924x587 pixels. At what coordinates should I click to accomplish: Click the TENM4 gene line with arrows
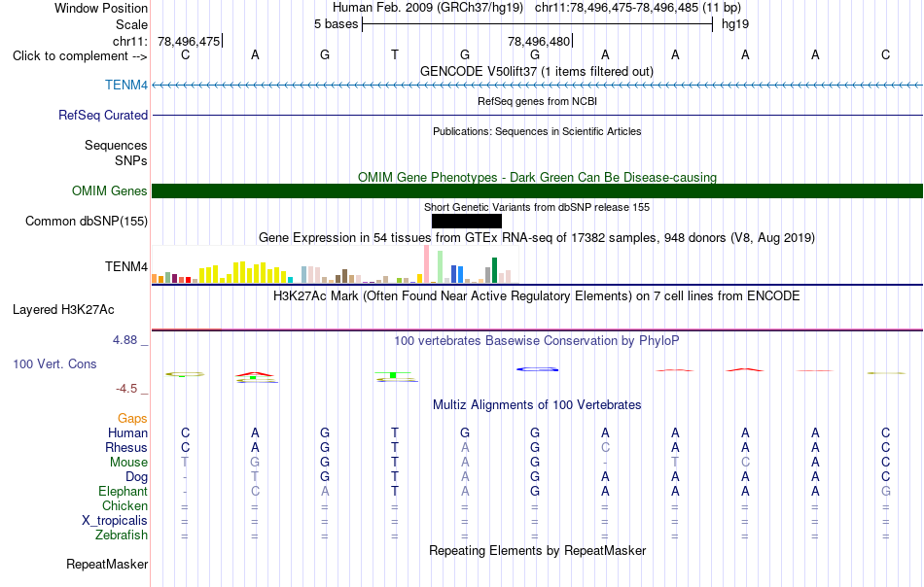tap(538, 86)
